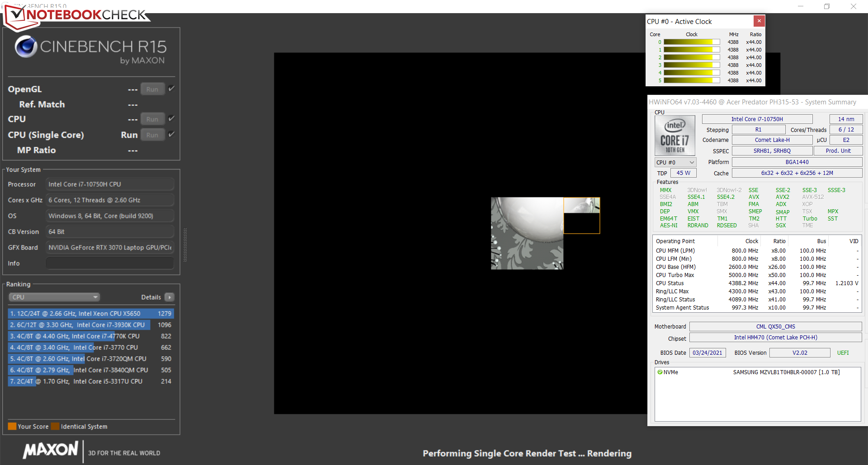This screenshot has height=465, width=868.
Task: Click the Turbo feature label
Action: pyautogui.click(x=810, y=219)
